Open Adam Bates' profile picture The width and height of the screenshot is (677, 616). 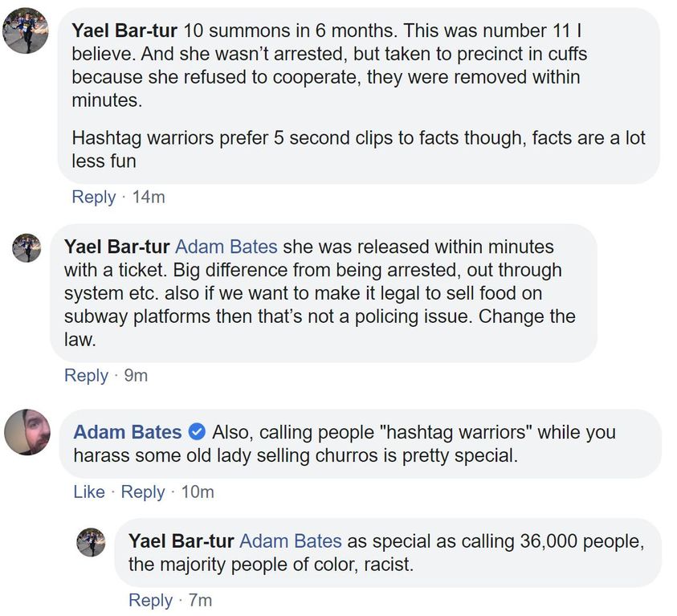pyautogui.click(x=27, y=432)
